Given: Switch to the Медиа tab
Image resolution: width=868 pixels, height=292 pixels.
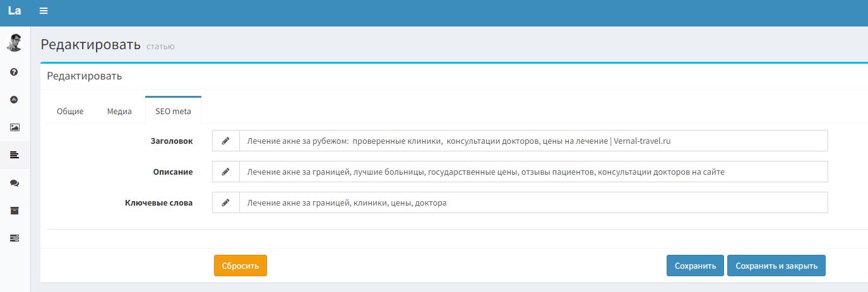Looking at the screenshot, I should click(119, 111).
